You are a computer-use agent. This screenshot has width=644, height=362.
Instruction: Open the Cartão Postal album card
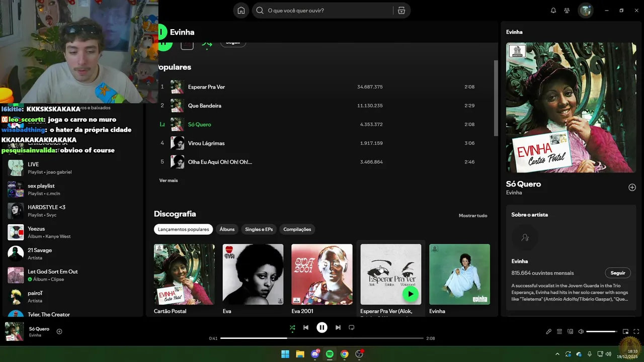184,279
